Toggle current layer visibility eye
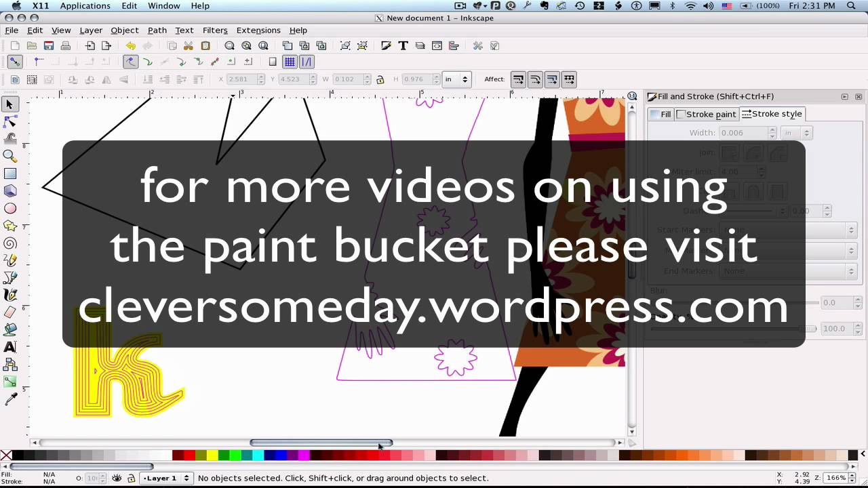The width and height of the screenshot is (868, 488). (117, 478)
